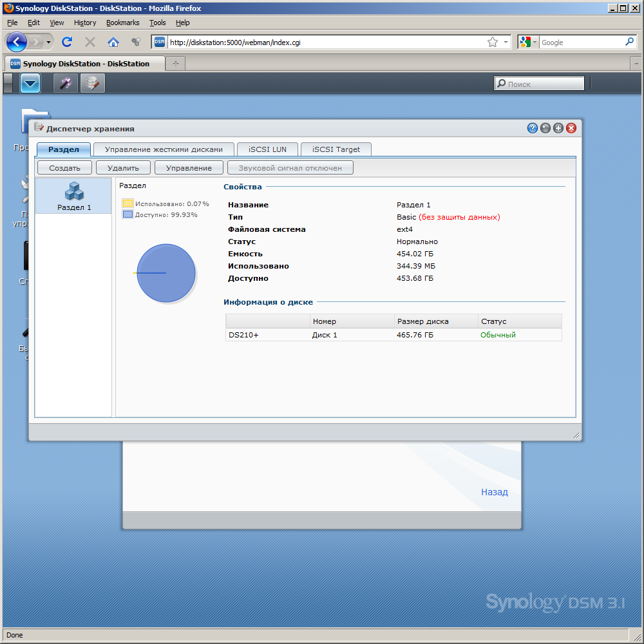
Task: Click the resize grip of Диспетчер хранения window
Action: 576,435
